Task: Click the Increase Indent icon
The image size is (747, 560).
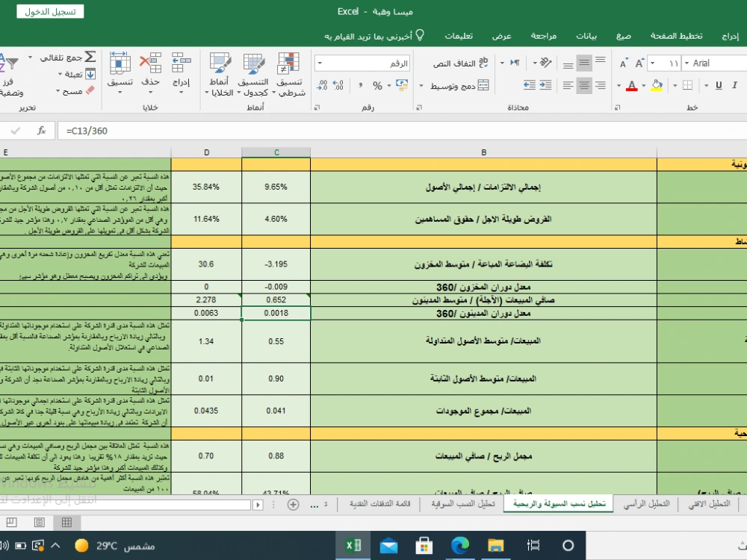Action: coord(530,85)
